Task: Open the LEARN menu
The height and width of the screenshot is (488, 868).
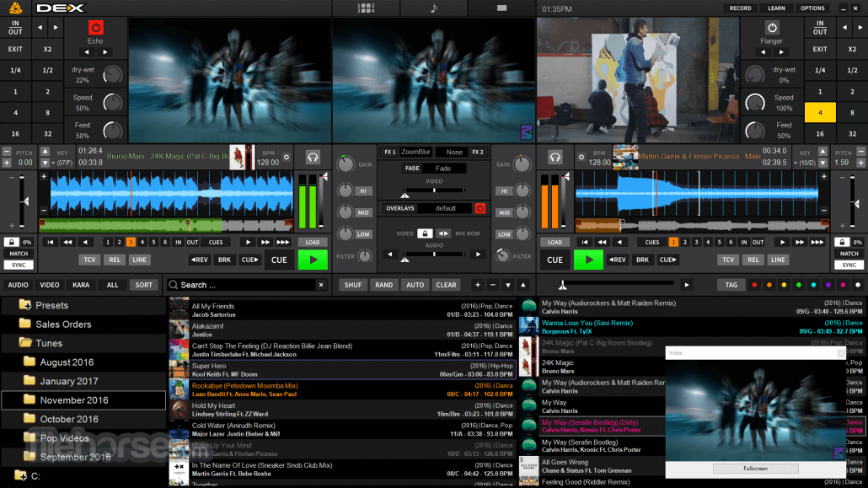Action: [x=776, y=8]
